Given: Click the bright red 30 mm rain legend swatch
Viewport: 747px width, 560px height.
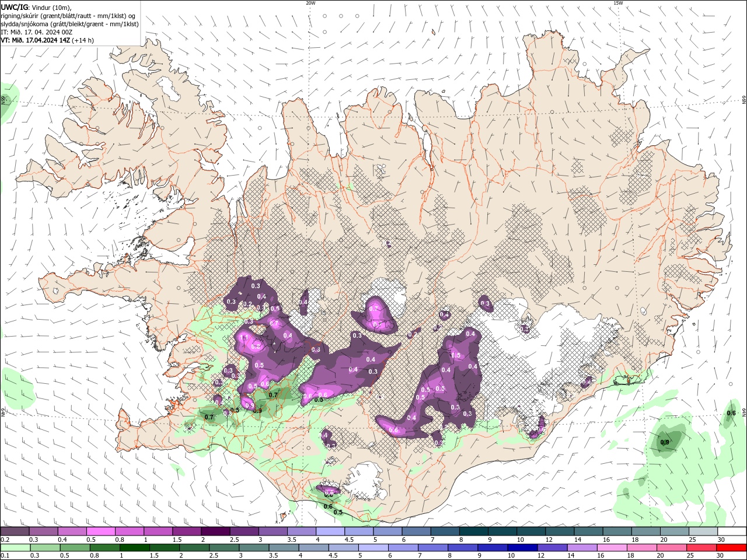Looking at the screenshot, I should 731,548.
